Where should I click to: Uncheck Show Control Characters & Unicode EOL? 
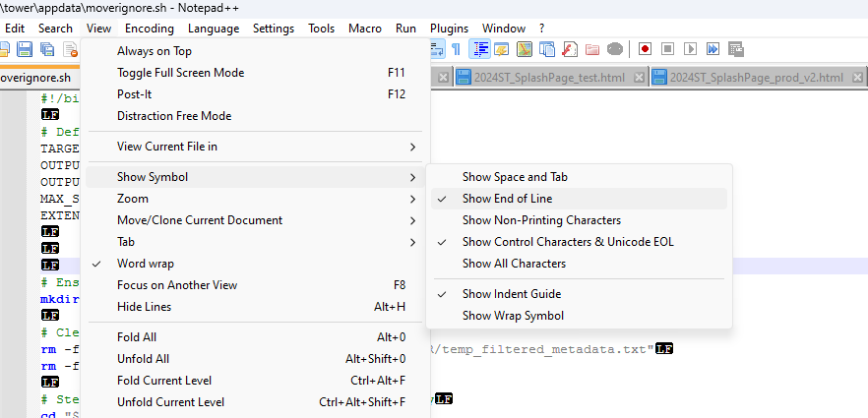coord(579,242)
